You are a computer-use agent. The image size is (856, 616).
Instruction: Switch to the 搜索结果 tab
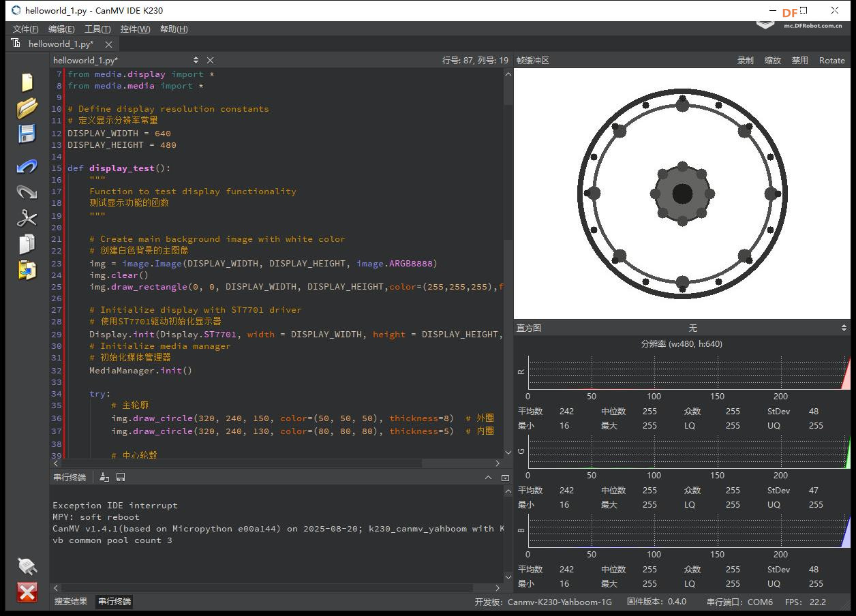[71, 601]
